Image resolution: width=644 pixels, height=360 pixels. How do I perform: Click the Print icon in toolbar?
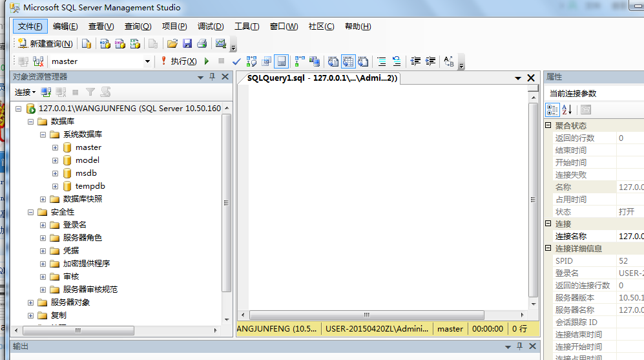(202, 43)
